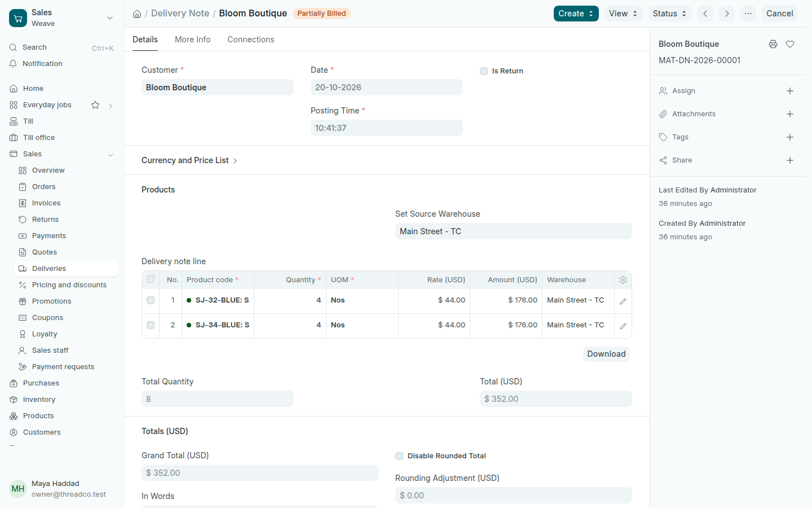Go to next document arrow
This screenshot has width=812, height=508.
[x=727, y=14]
